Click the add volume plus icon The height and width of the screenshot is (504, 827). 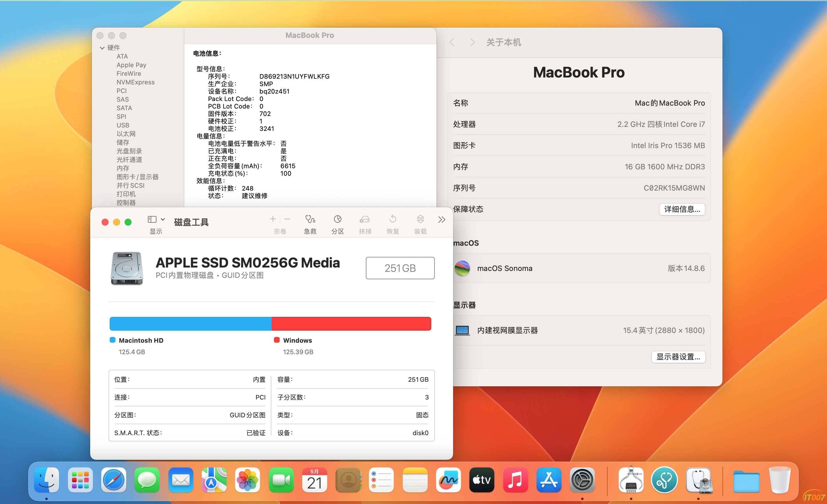(273, 219)
